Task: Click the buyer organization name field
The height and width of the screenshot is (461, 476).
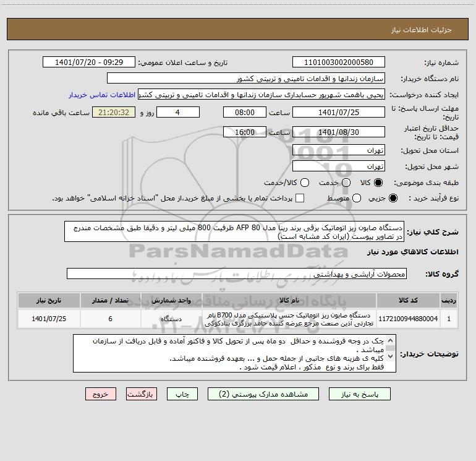Action: (246, 79)
